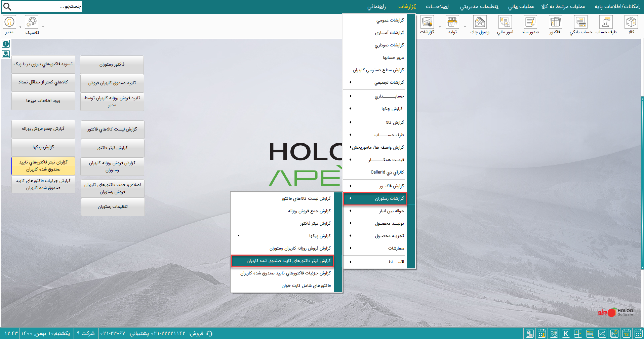
Task: Click the تنظيمات رستوران button
Action: click(113, 207)
